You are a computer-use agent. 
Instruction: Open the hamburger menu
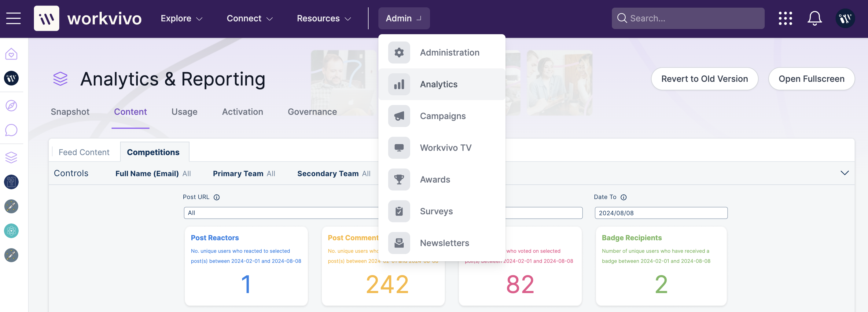(13, 18)
